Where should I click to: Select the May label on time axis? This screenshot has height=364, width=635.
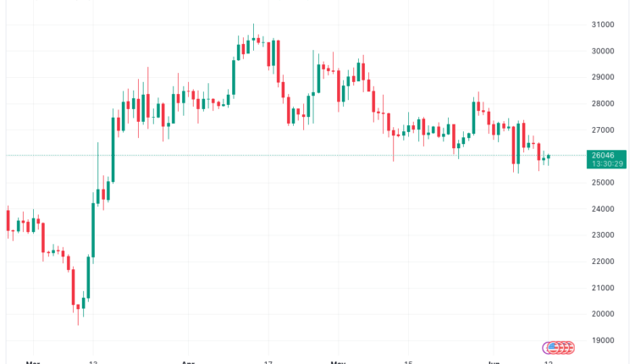(x=338, y=361)
